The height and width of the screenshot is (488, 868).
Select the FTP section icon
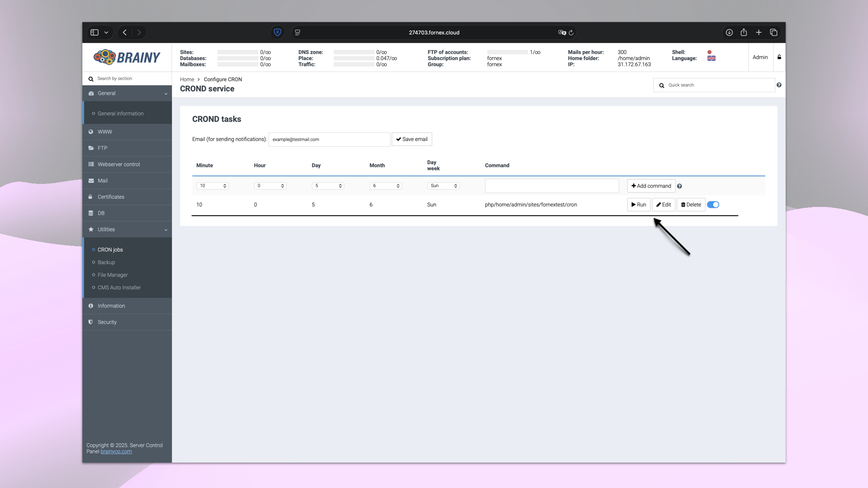(x=91, y=148)
